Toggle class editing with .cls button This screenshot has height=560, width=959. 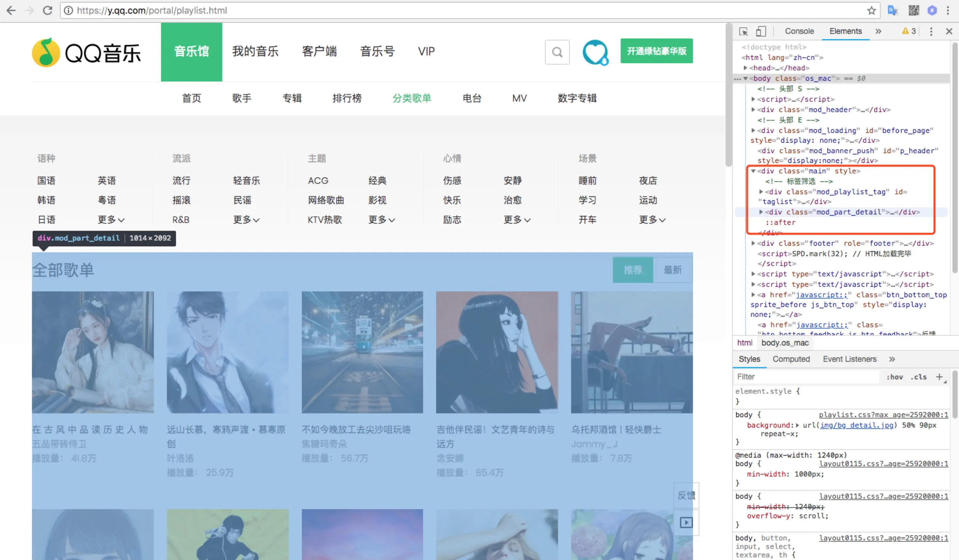tap(918, 376)
